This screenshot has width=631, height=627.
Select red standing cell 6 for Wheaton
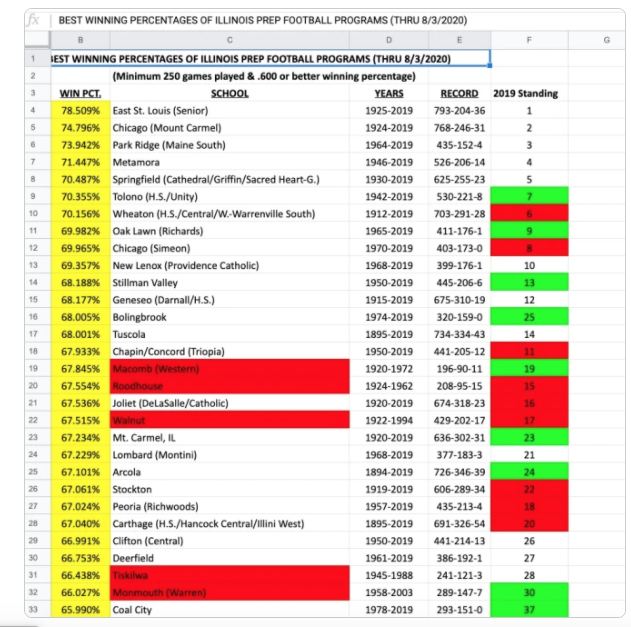[529, 214]
